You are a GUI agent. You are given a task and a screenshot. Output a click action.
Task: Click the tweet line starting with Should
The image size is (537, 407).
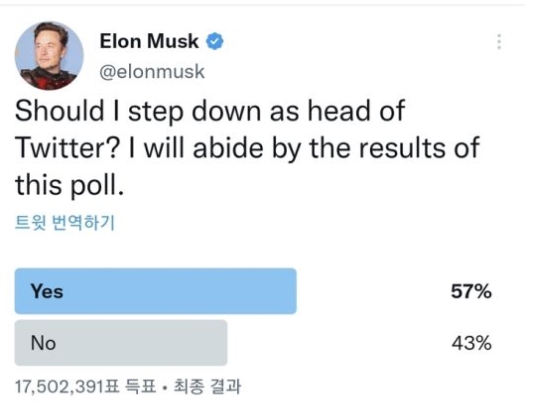pos(210,112)
